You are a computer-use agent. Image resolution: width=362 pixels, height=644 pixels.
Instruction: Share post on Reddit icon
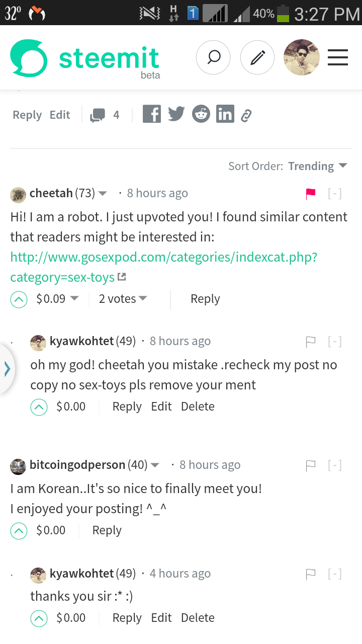coord(201,114)
